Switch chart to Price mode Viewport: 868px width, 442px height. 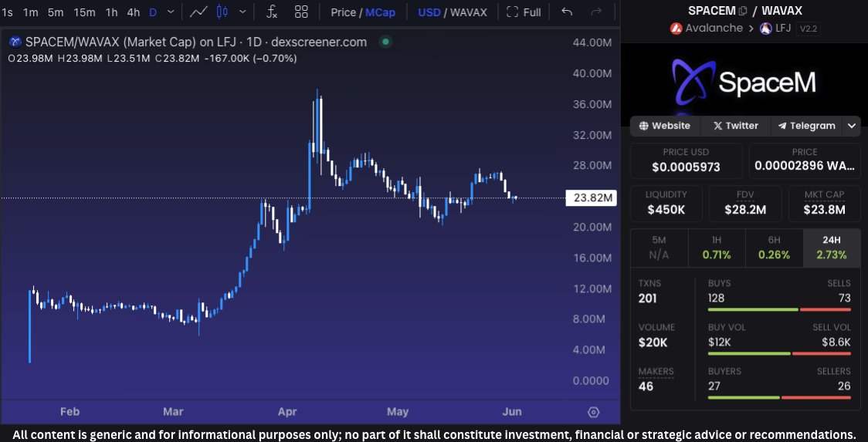click(x=343, y=12)
